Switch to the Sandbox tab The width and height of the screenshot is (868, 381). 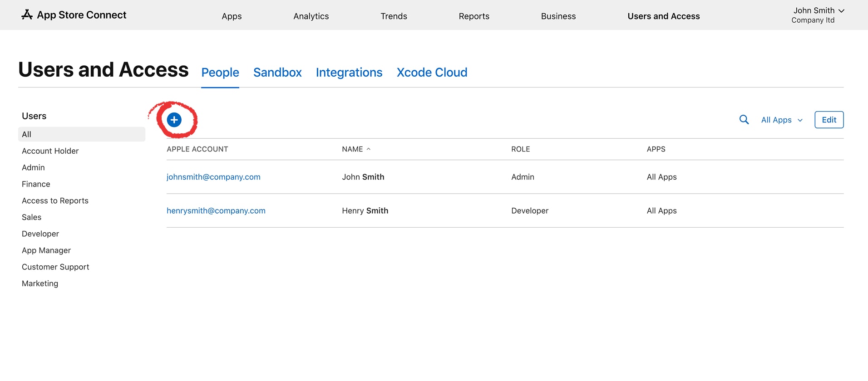pyautogui.click(x=277, y=73)
